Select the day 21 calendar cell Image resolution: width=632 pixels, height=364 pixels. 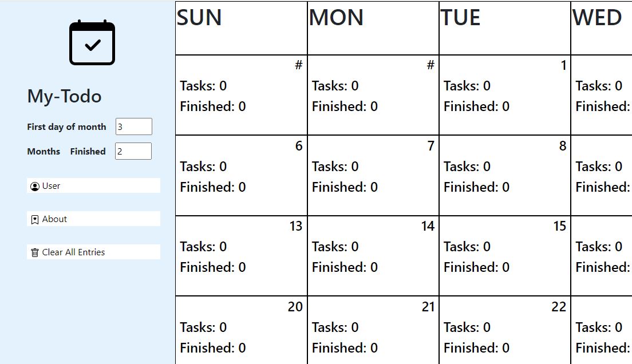pos(373,330)
